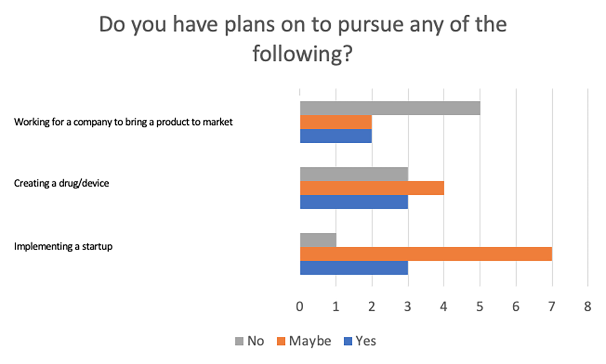The image size is (606, 364).
Task: Select the Maybe legend label
Action: pyautogui.click(x=310, y=341)
